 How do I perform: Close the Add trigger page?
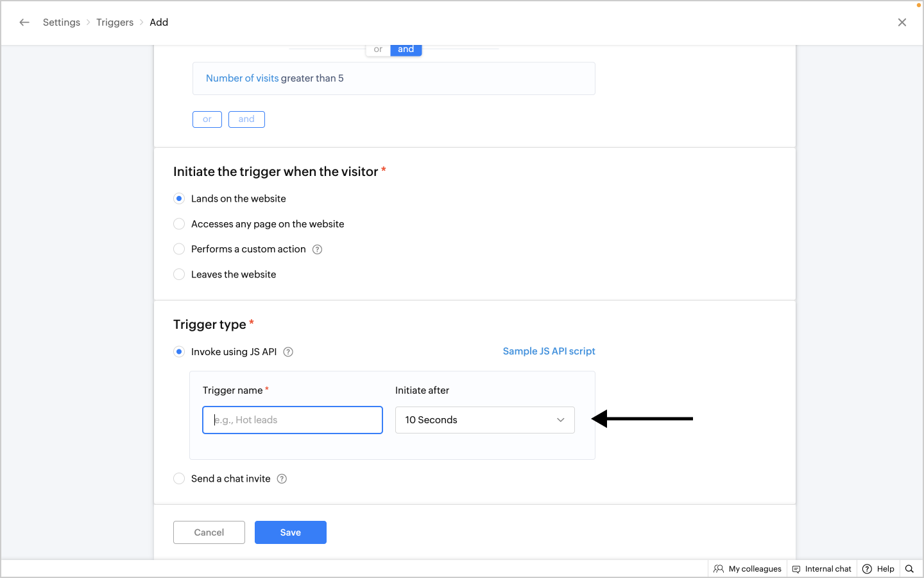tap(902, 22)
